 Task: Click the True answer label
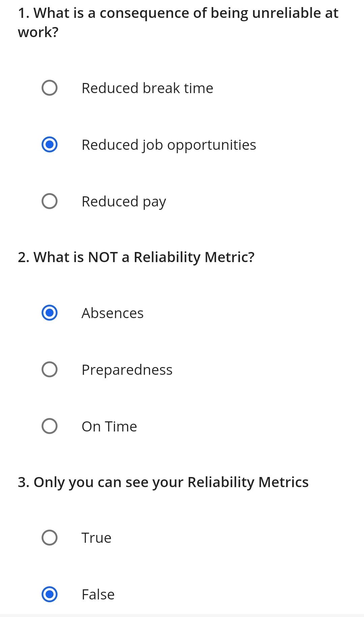[96, 538]
